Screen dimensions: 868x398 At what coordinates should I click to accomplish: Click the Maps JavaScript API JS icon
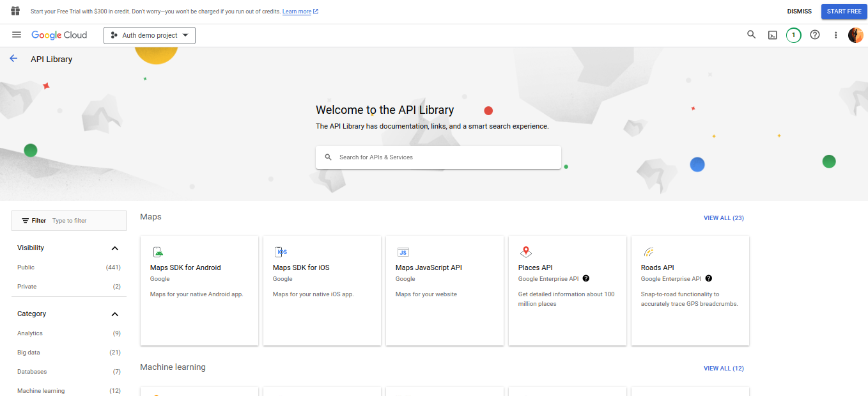[x=403, y=252]
